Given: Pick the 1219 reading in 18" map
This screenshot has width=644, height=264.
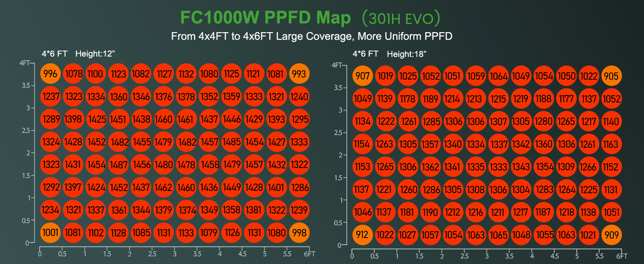Looking at the screenshot, I should coord(521,99).
